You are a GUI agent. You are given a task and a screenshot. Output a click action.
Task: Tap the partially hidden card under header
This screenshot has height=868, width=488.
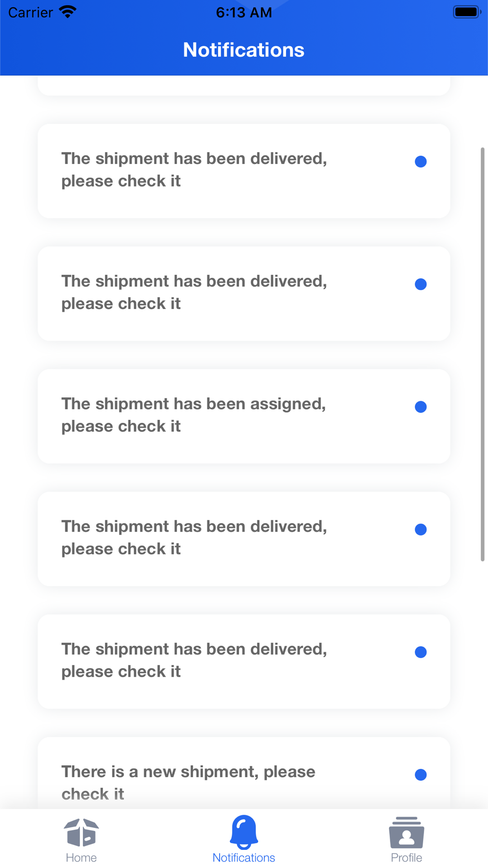(x=244, y=85)
